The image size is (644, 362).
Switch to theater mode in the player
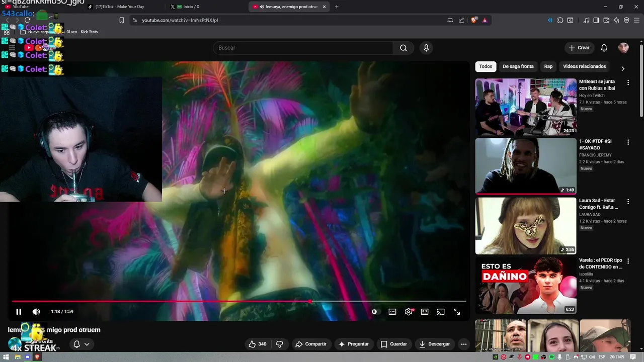[425, 312]
